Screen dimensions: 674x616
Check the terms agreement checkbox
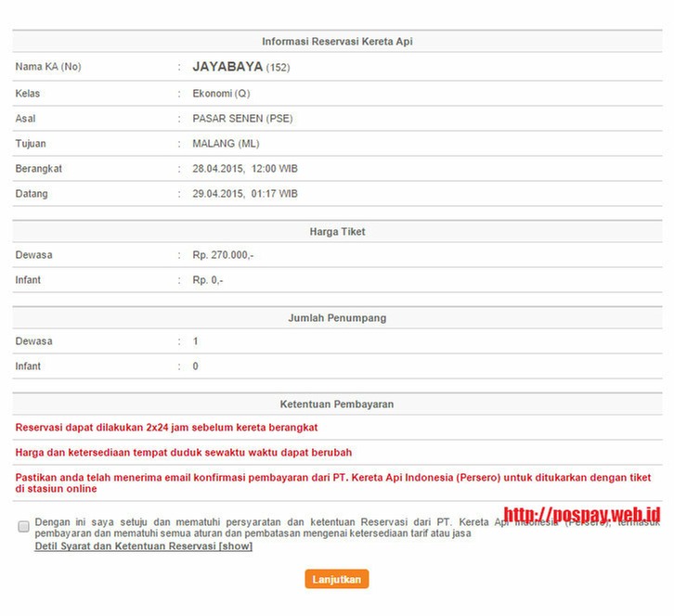[x=23, y=526]
